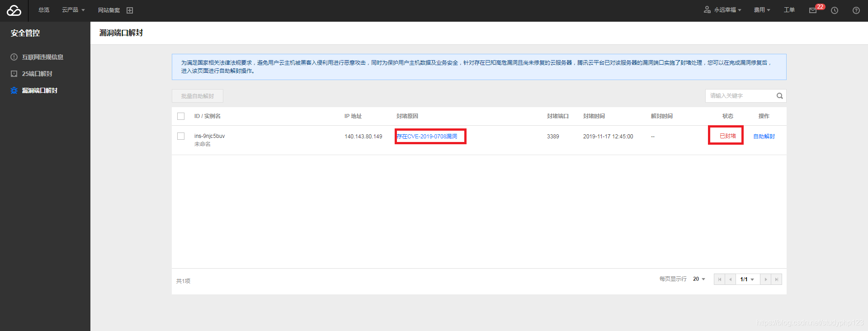Screen dimensions: 868x331
Task: Click the search magnifier icon
Action: point(780,96)
